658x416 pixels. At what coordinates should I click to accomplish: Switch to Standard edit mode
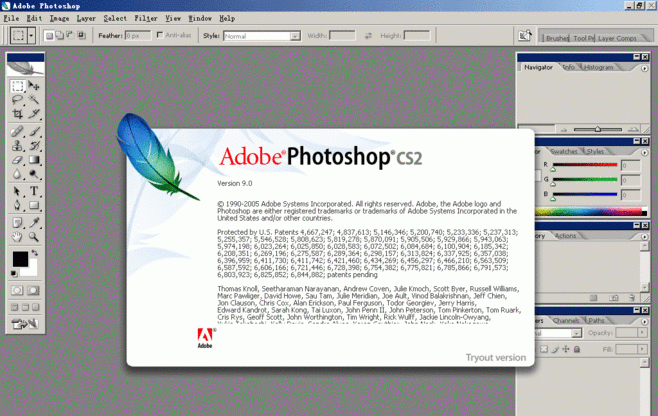[17, 290]
